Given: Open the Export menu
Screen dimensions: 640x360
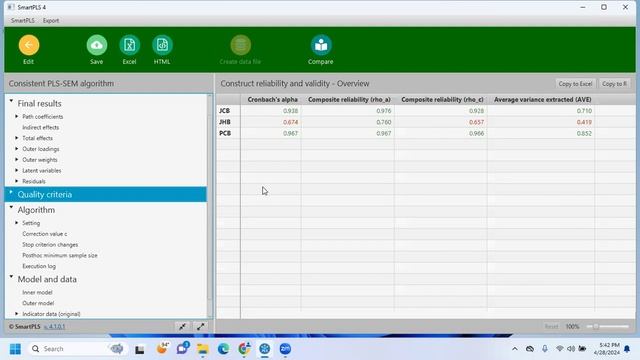Looking at the screenshot, I should coord(51,20).
